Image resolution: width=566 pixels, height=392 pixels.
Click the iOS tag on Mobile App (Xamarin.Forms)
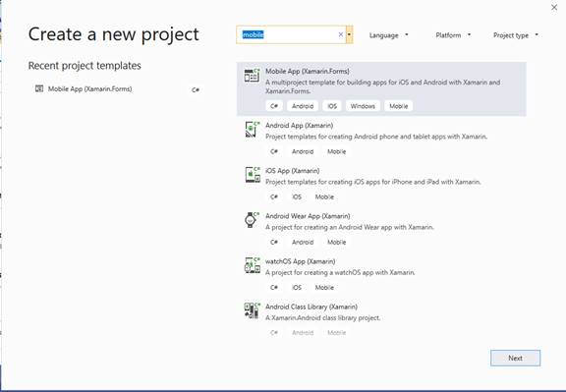(x=332, y=106)
